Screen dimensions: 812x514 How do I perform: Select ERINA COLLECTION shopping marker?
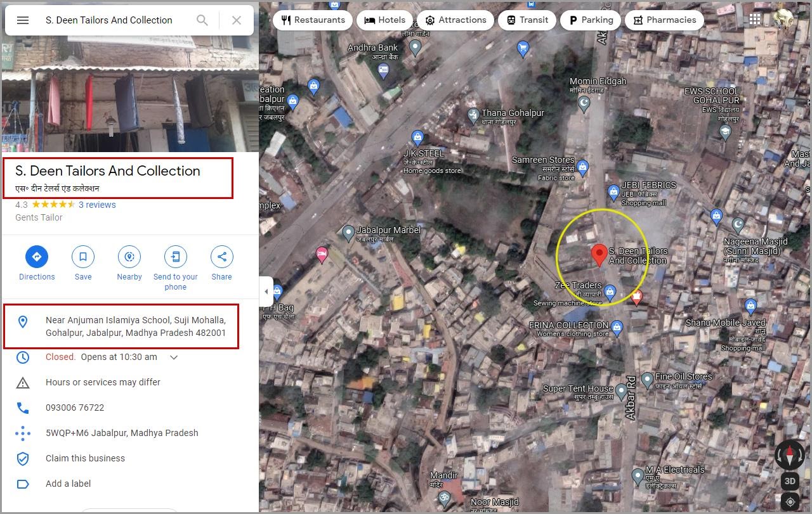(617, 328)
